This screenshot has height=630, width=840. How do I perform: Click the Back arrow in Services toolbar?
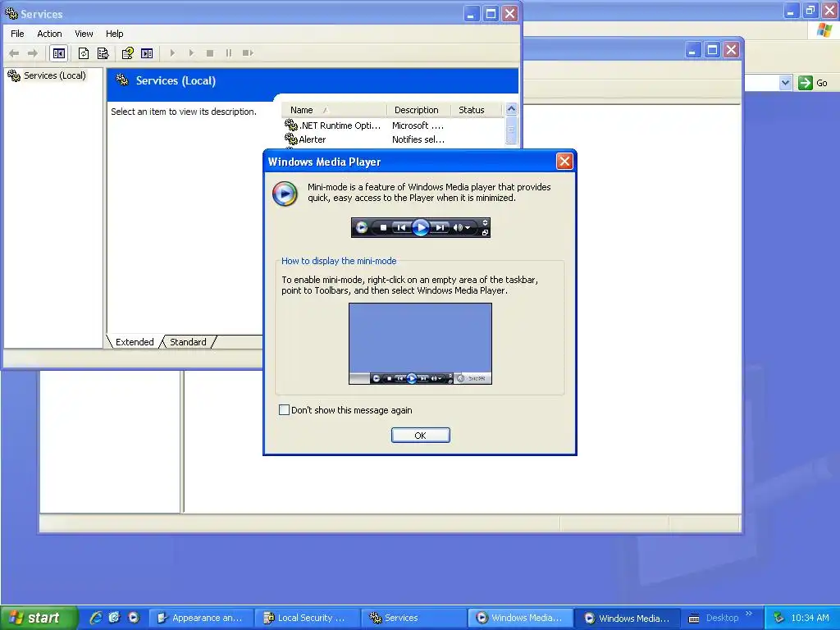click(x=15, y=53)
